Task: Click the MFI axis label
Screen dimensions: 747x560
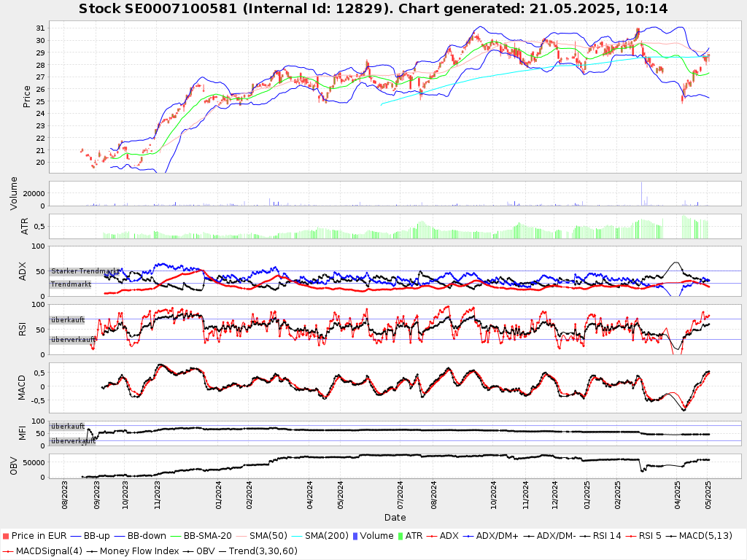Action: (22, 433)
